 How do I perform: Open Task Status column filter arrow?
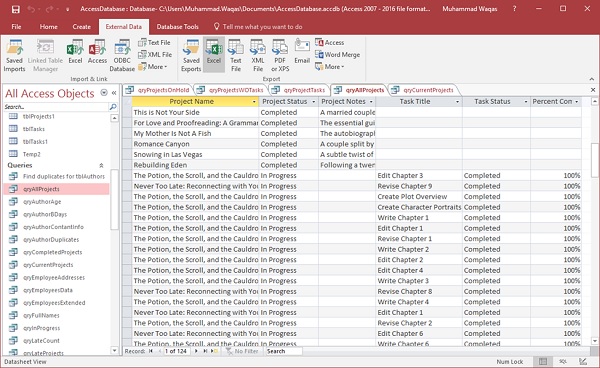(526, 102)
